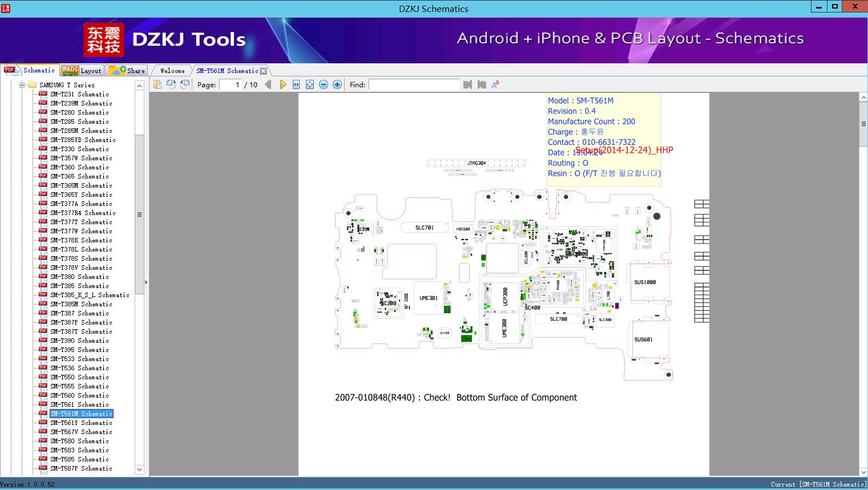Open SM-T561Y Schematic in the tree
The width and height of the screenshot is (868, 490).
point(81,423)
